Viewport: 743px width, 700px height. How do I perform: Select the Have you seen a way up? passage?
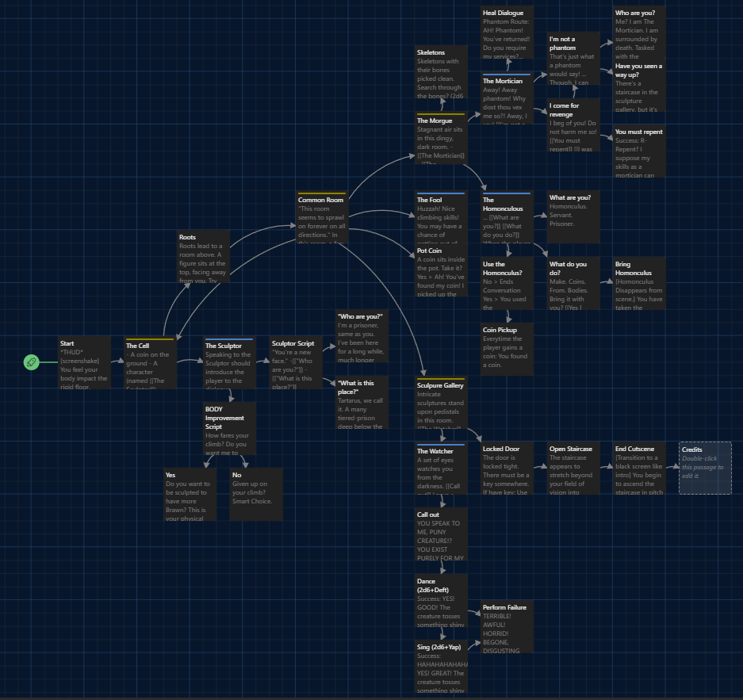pyautogui.click(x=640, y=86)
